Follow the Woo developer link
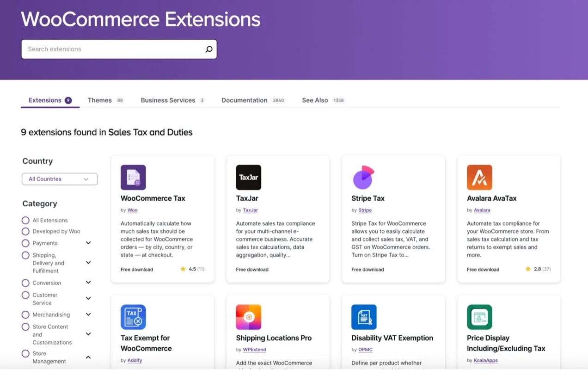Viewport: 588px width, 370px height. point(133,210)
